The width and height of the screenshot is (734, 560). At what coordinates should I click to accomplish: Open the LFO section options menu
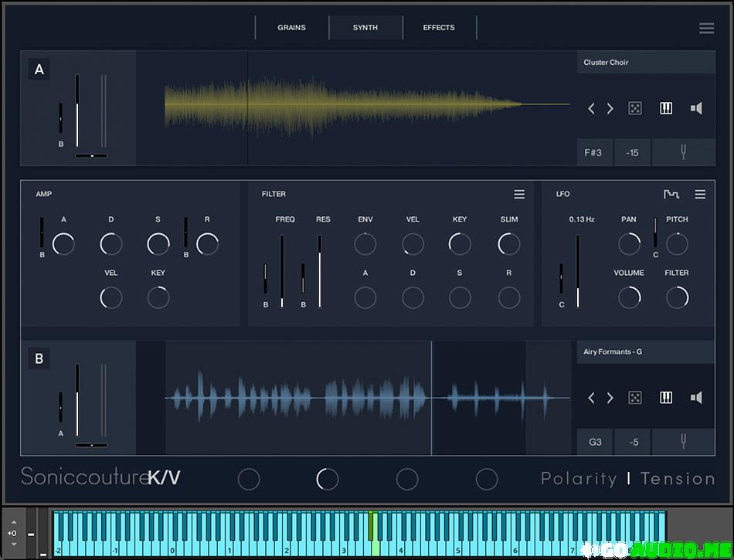[700, 195]
